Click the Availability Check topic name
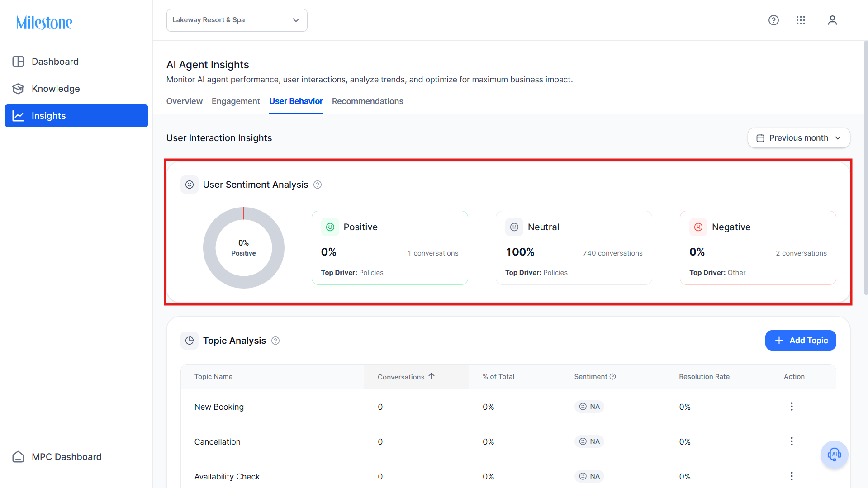Image resolution: width=868 pixels, height=488 pixels. [x=227, y=477]
